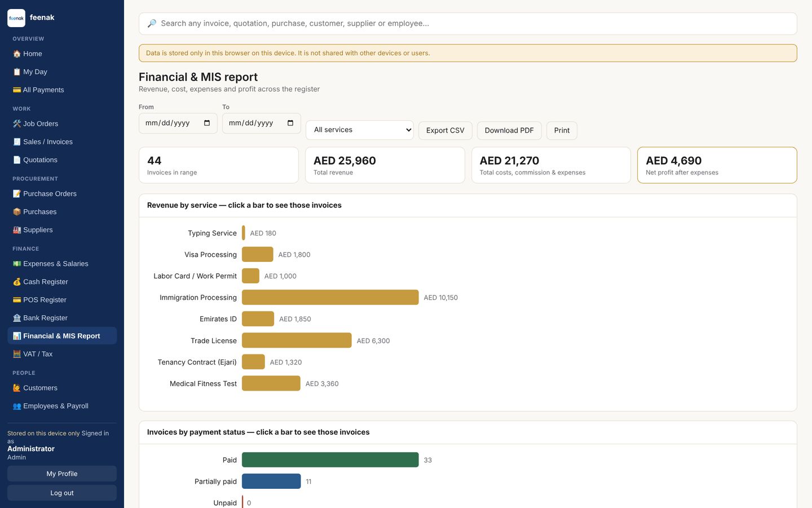Click the Job Orders tools icon

tap(17, 124)
